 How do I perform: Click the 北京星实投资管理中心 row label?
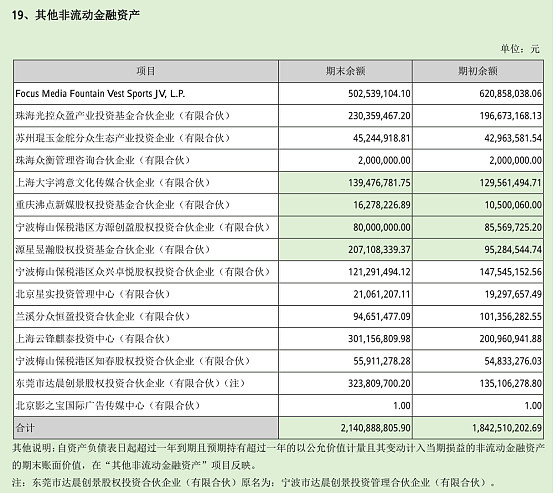pyautogui.click(x=93, y=294)
